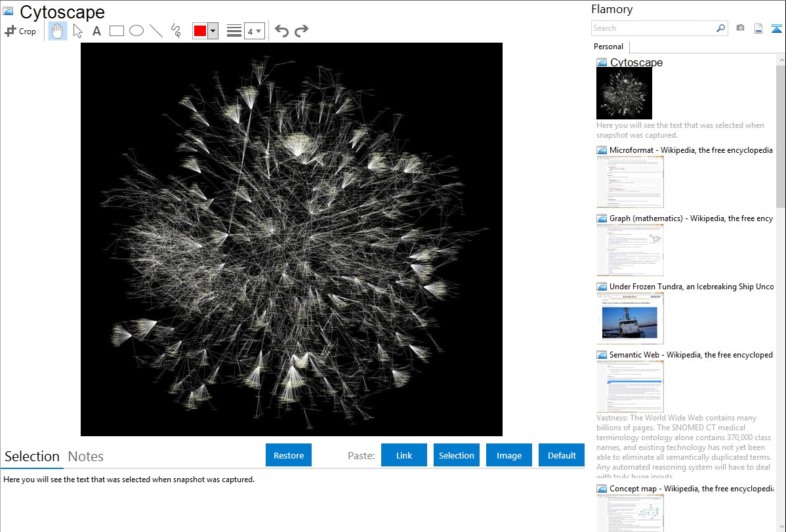
Task: Click the red color swatch
Action: (x=200, y=31)
